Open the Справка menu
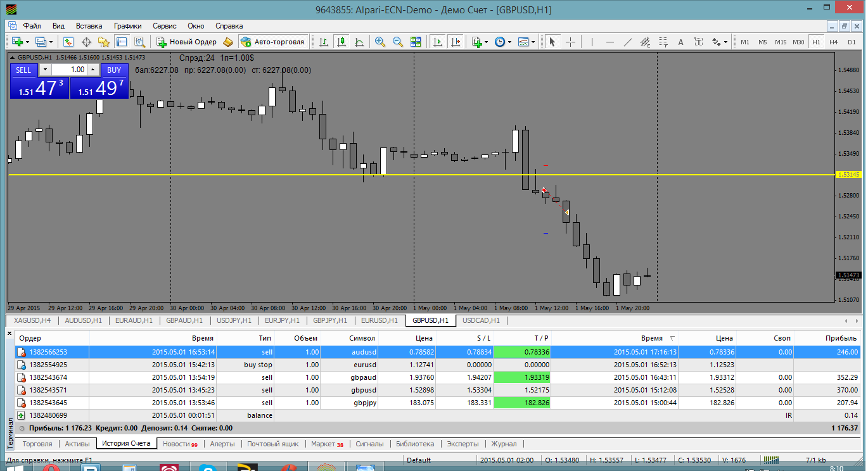The width and height of the screenshot is (868, 471). 229,26
